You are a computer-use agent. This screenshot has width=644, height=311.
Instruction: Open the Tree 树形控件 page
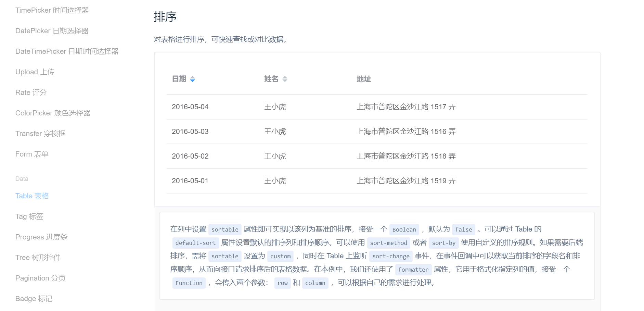click(x=38, y=257)
